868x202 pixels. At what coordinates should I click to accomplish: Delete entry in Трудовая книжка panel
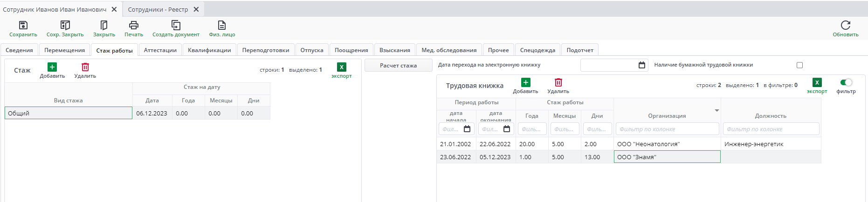(x=558, y=83)
